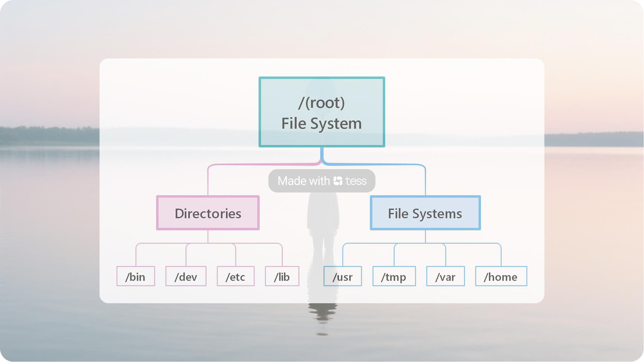Select the /usr file system box
644x362 pixels.
342,276
